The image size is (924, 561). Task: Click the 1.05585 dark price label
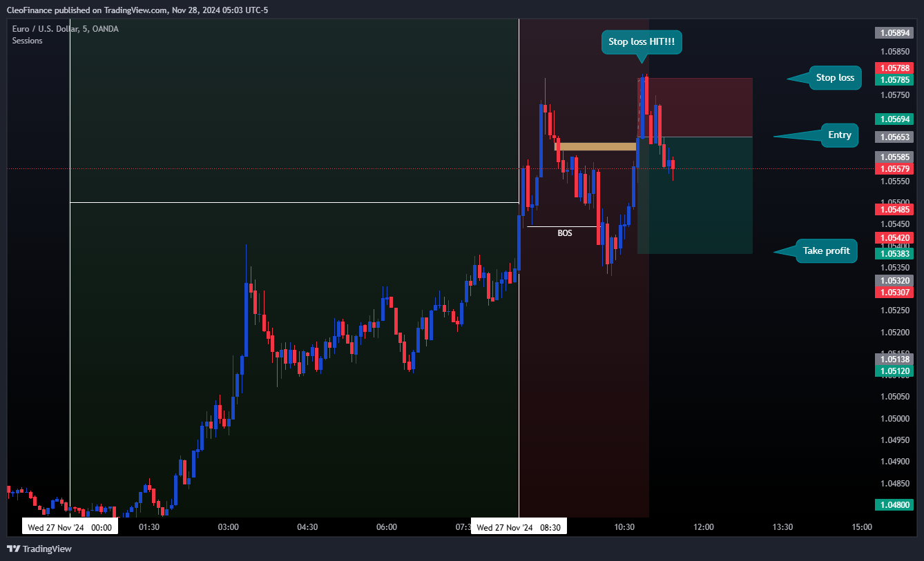(x=894, y=157)
